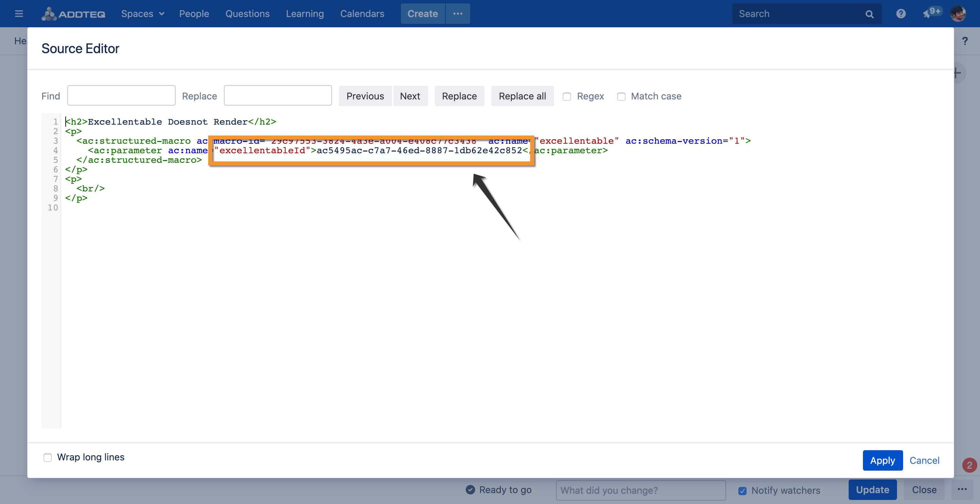Close the page editor
The width and height of the screenshot is (980, 504).
click(x=924, y=490)
